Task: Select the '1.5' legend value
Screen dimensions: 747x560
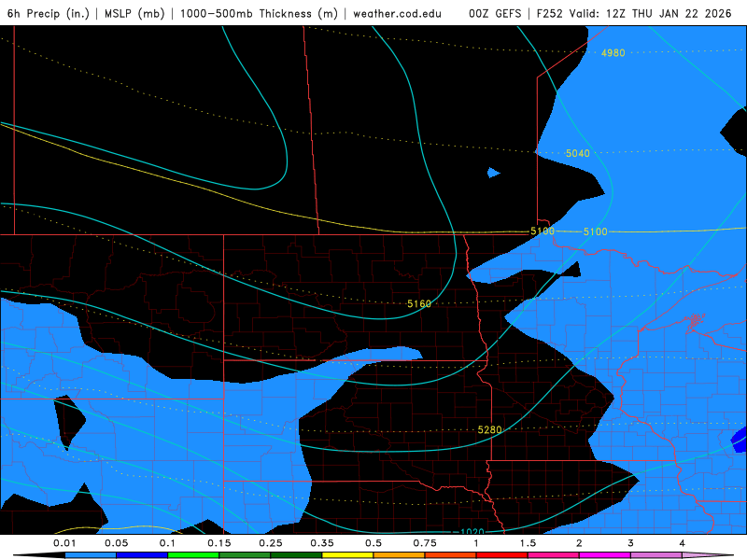Action: (528, 543)
